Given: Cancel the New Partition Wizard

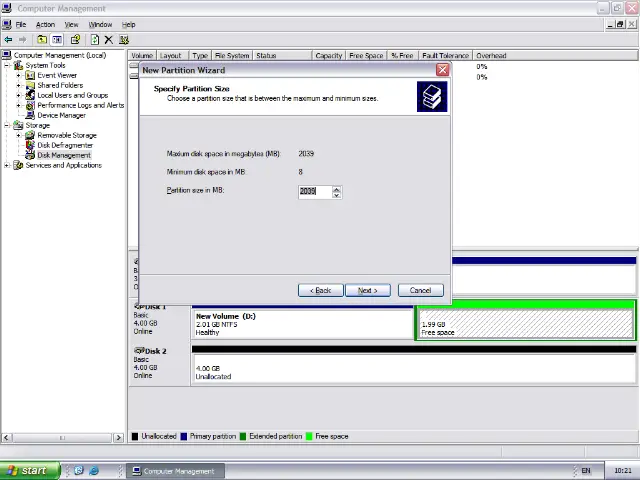Looking at the screenshot, I should pos(420,290).
